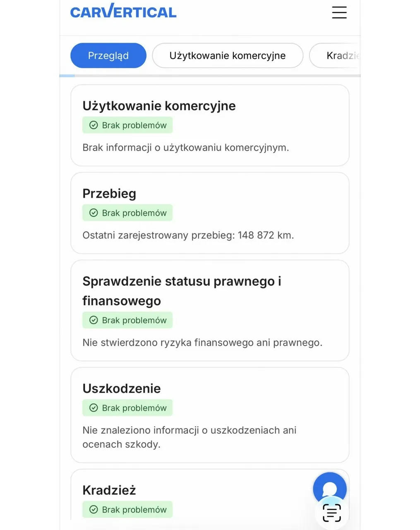Click checkmark icon in Przebieg badge
The height and width of the screenshot is (530, 420).
click(94, 213)
